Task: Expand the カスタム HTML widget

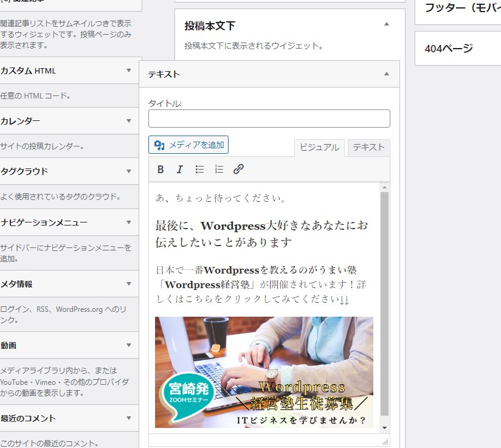Action: (128, 71)
